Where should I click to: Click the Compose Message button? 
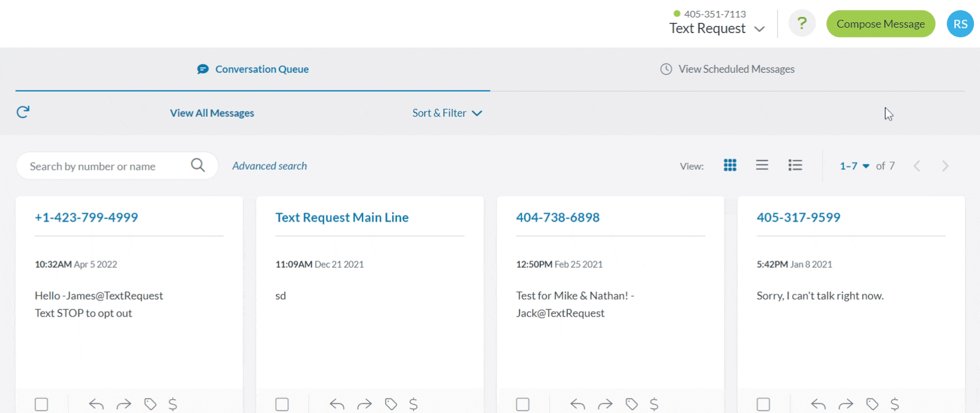[881, 24]
